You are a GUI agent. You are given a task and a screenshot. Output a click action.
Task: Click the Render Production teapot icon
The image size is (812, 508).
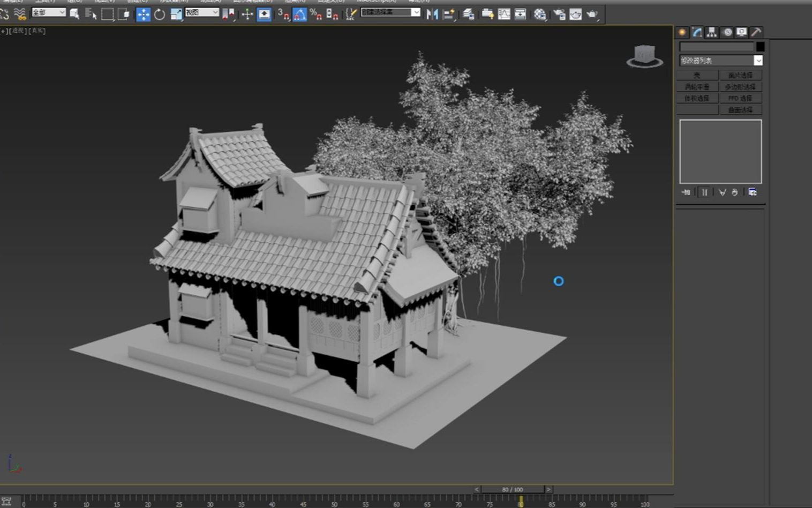pos(592,14)
